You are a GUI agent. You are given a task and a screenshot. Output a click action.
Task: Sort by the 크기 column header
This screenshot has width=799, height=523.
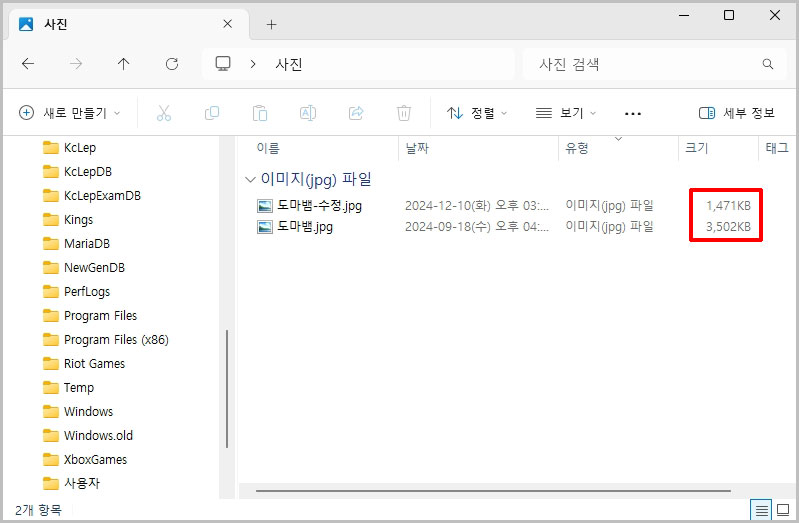tap(697, 148)
